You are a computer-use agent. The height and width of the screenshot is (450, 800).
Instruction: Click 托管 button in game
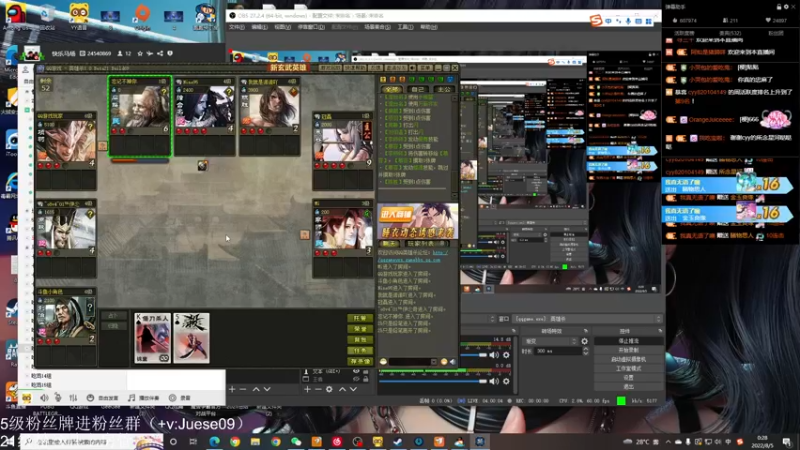point(360,318)
